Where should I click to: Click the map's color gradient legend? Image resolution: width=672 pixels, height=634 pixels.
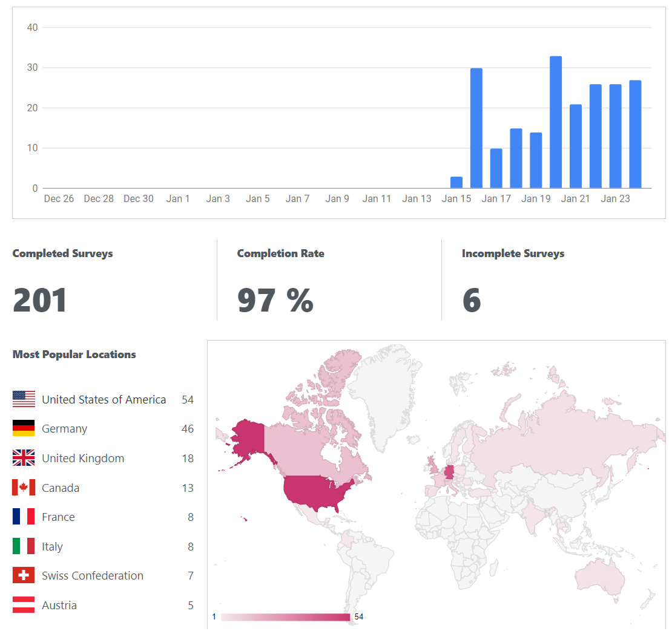point(285,617)
